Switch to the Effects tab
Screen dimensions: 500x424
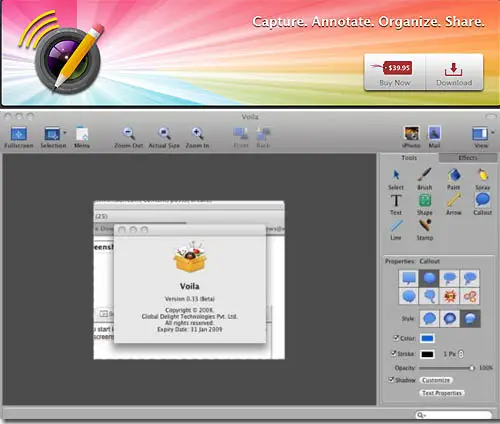(x=468, y=158)
